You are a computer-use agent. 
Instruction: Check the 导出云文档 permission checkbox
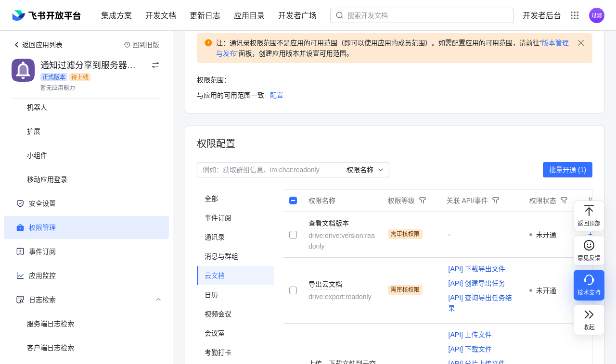[293, 290]
